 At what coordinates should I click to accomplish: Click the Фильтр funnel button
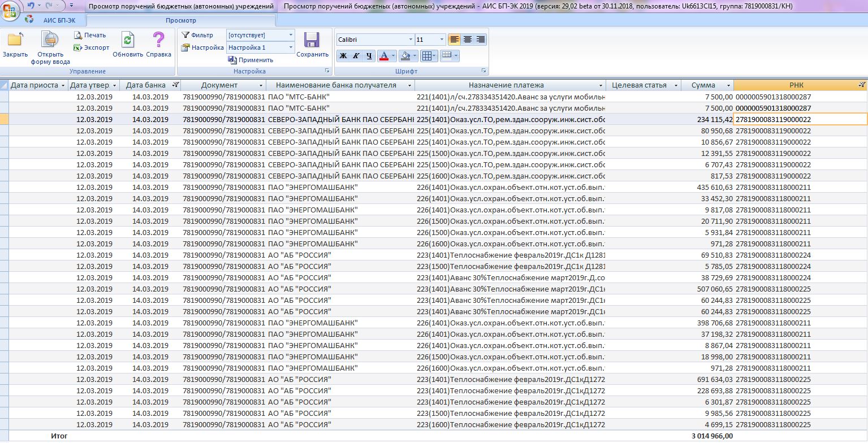point(197,35)
